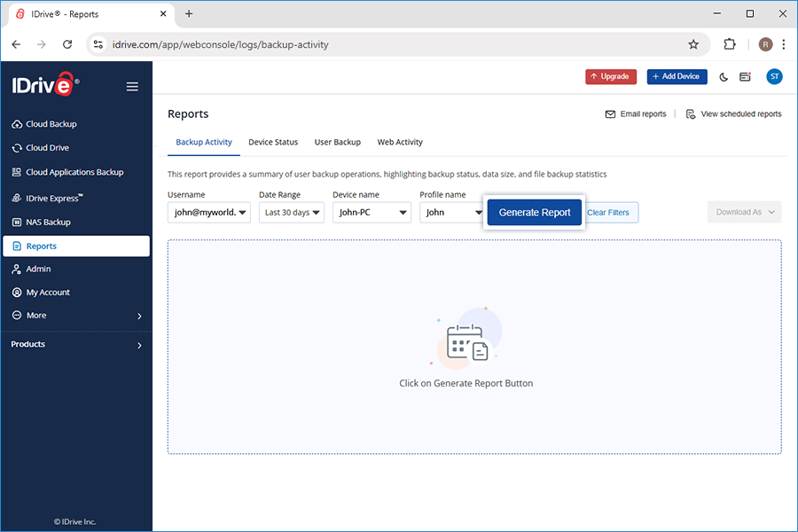Viewport: 798px width, 532px height.
Task: Select Reports in the sidebar
Action: tap(76, 246)
